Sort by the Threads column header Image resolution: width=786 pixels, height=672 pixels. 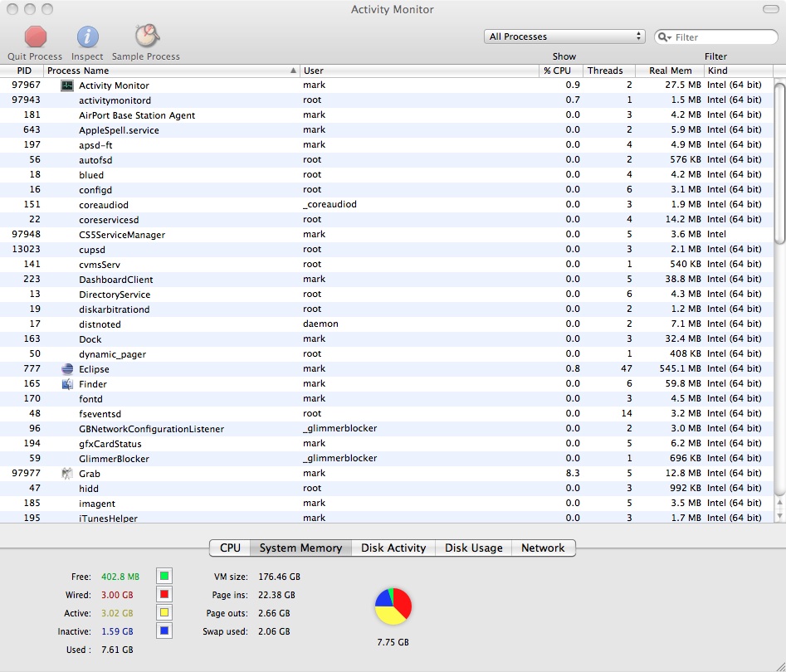click(x=609, y=71)
